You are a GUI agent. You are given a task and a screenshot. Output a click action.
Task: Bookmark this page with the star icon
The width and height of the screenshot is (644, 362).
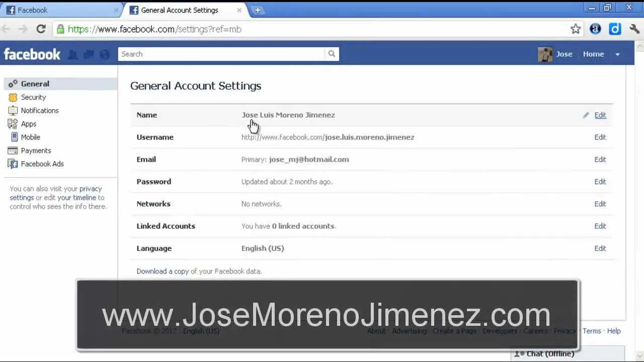click(576, 29)
